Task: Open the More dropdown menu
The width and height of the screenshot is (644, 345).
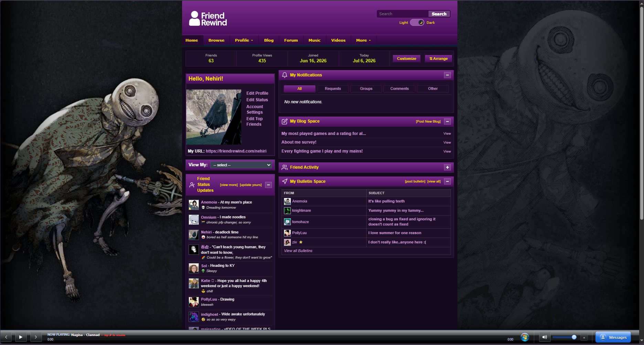Action: (x=363, y=40)
